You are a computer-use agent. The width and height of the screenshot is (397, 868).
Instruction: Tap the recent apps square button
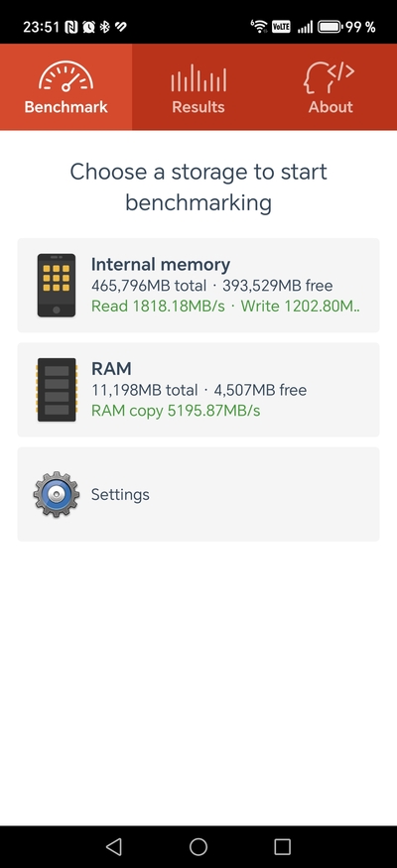coord(283,846)
